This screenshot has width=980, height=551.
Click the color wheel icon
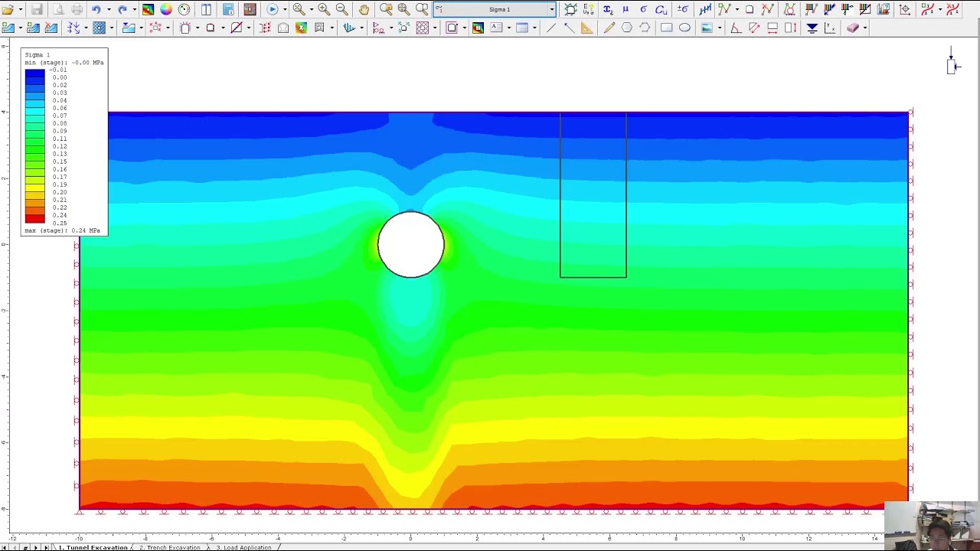click(166, 9)
